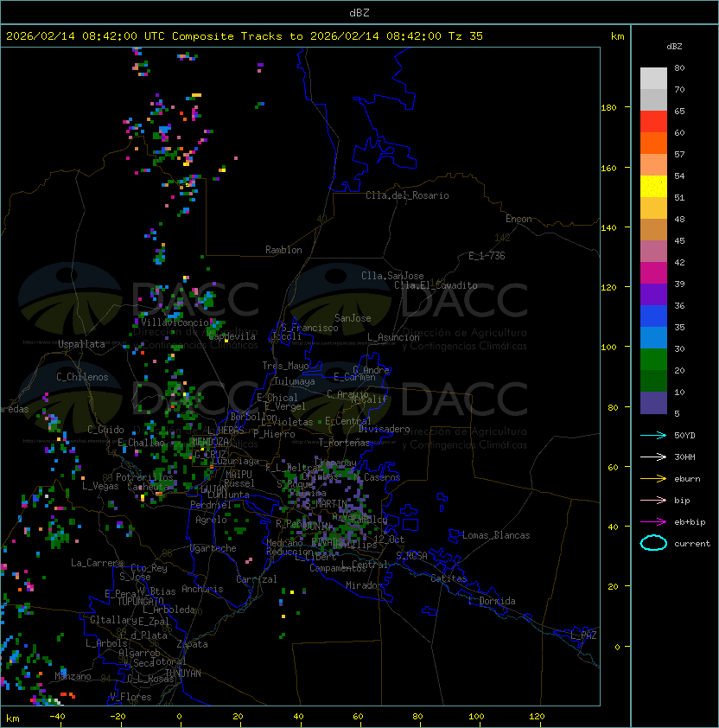The width and height of the screenshot is (719, 728).
Task: Click the 'Tres_Mayo' map label
Action: [x=285, y=366]
